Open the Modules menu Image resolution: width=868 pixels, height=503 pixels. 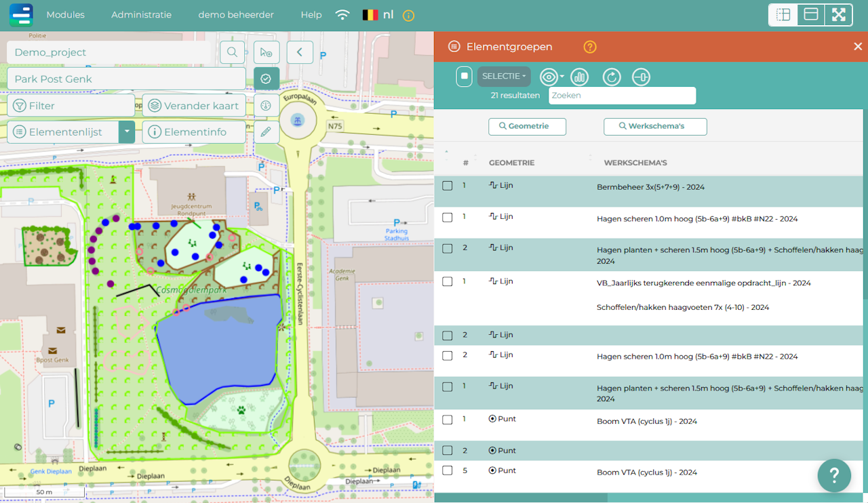pos(65,15)
